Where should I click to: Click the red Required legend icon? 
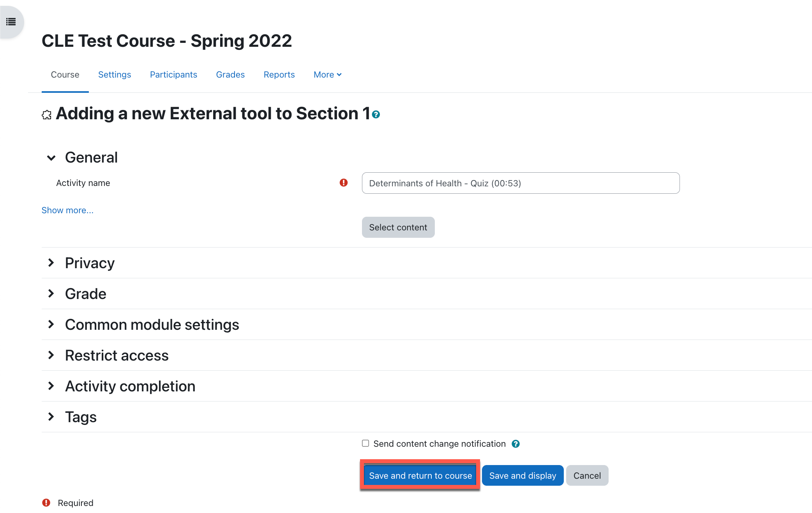[x=46, y=503]
